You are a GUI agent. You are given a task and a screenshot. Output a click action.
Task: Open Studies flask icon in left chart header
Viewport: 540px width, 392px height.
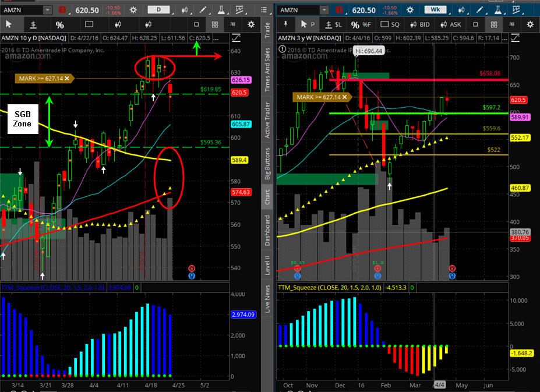(x=221, y=10)
